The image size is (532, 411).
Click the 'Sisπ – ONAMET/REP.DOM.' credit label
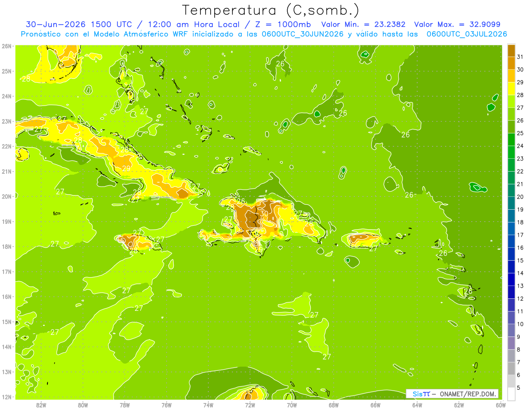(x=453, y=394)
